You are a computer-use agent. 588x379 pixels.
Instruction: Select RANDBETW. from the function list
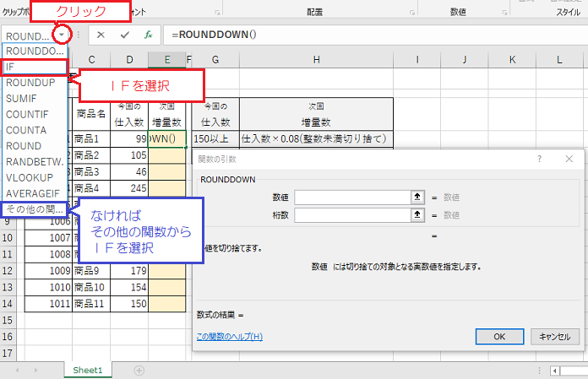35,162
